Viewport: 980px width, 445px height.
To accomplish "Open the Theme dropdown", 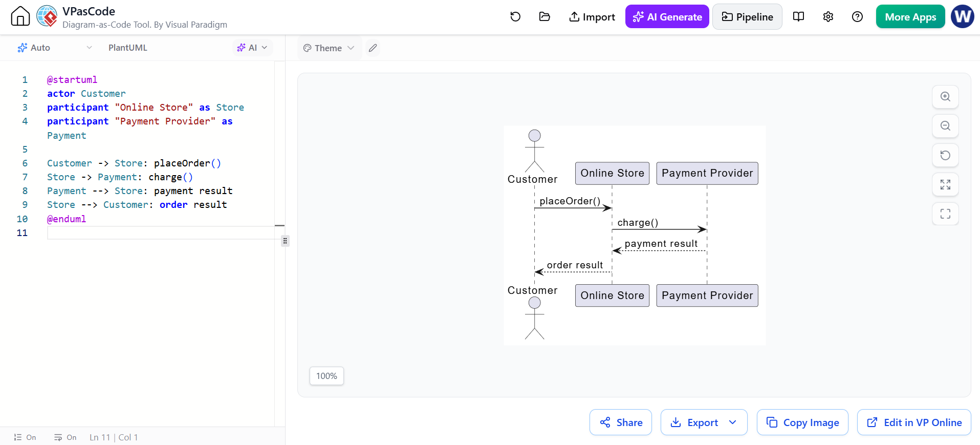I will coord(329,48).
